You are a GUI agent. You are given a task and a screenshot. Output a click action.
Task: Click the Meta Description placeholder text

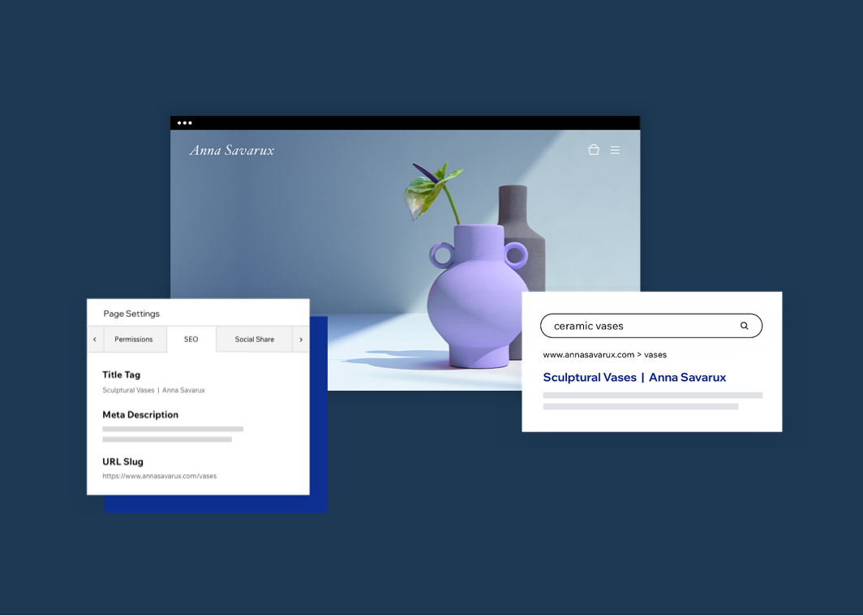(x=172, y=434)
